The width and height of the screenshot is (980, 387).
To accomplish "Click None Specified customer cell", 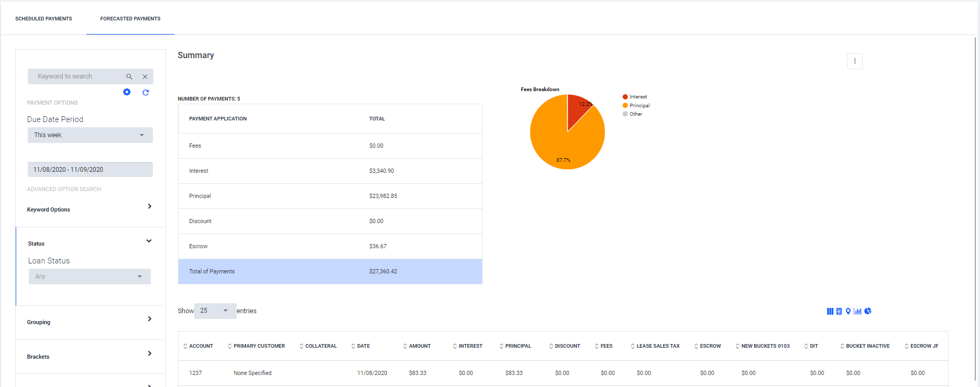I will click(x=252, y=373).
